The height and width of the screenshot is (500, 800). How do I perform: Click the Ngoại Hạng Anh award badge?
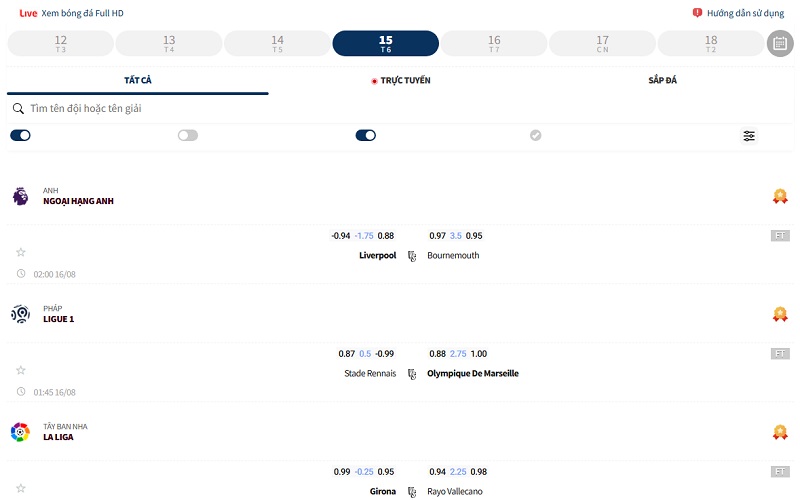coord(780,196)
